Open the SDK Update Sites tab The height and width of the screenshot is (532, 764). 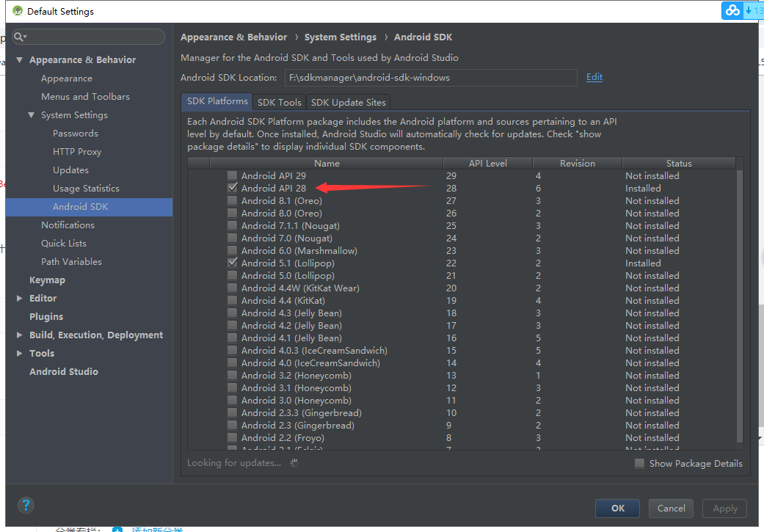[348, 102]
